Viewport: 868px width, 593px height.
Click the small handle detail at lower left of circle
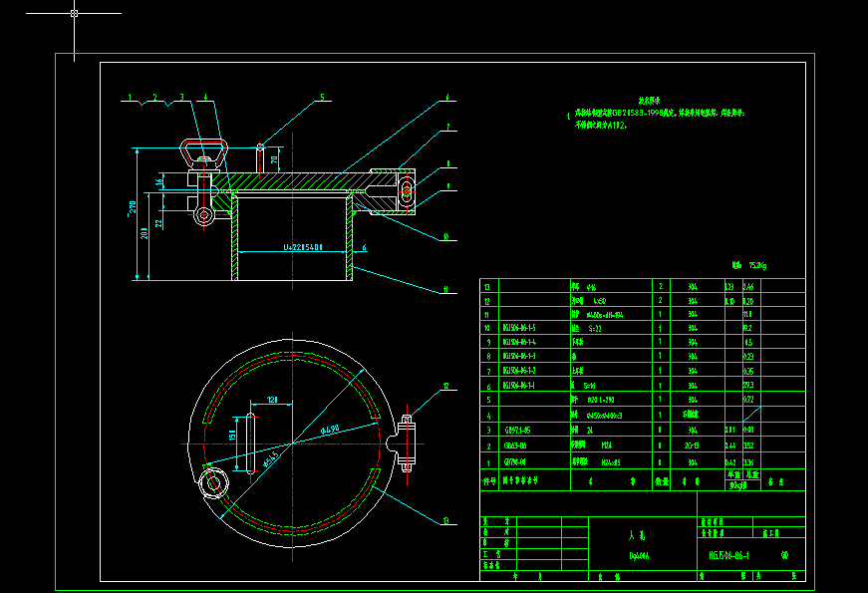214,481
